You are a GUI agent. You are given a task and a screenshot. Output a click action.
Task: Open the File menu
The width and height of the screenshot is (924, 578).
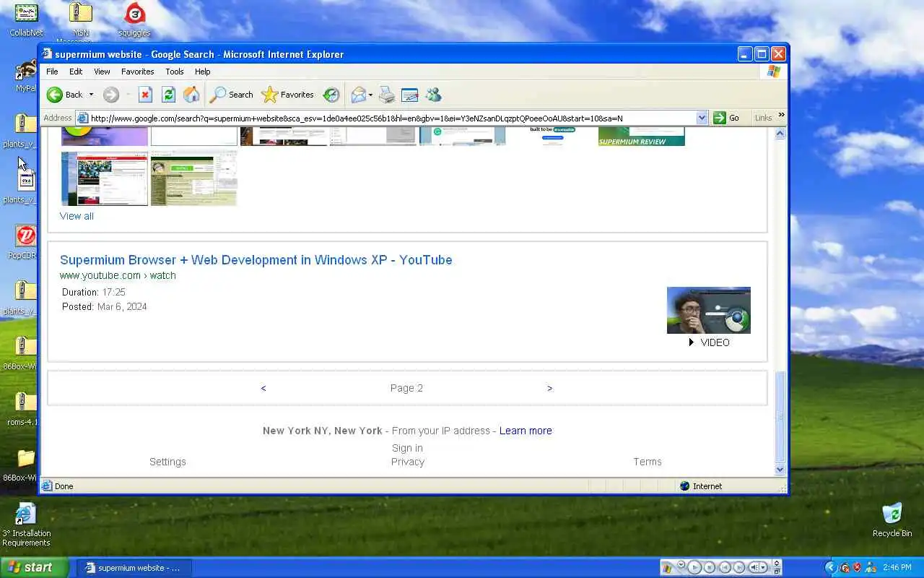point(52,72)
